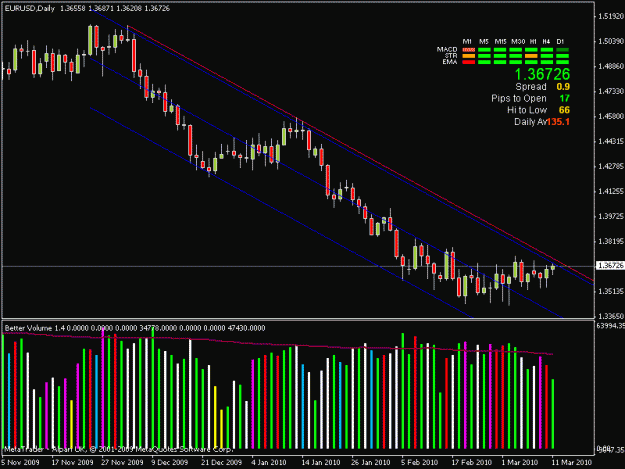Click the Pips to Open value 17

point(564,98)
